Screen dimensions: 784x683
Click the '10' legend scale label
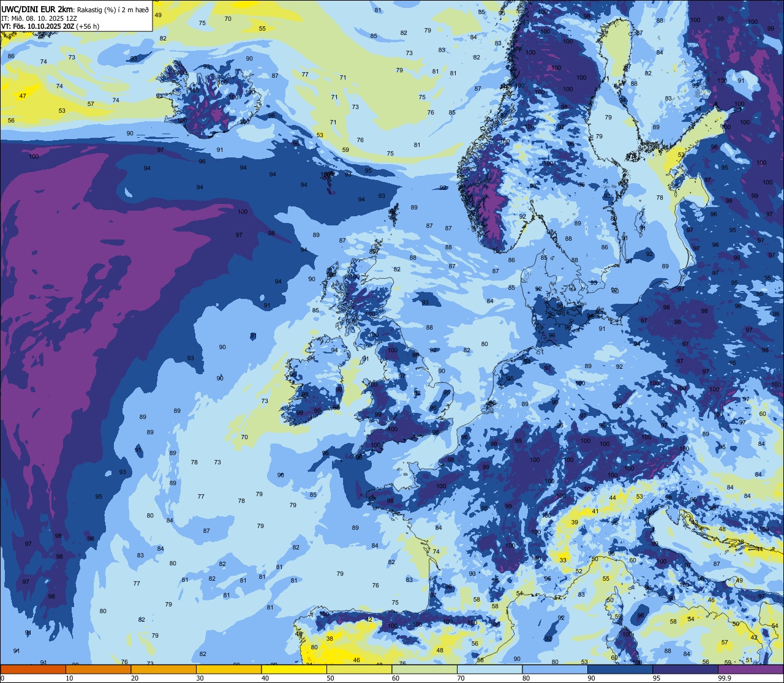(x=70, y=678)
